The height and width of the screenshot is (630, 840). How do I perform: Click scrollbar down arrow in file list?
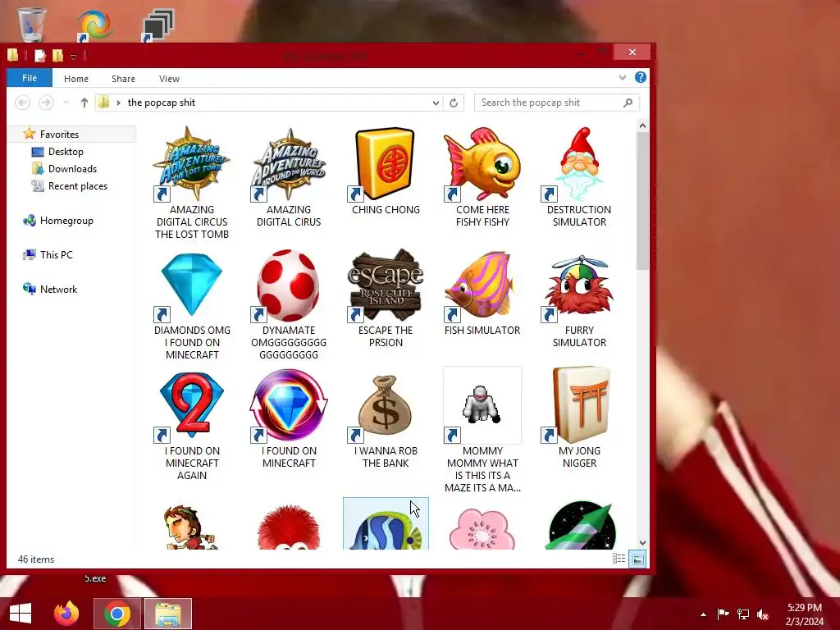(x=642, y=543)
